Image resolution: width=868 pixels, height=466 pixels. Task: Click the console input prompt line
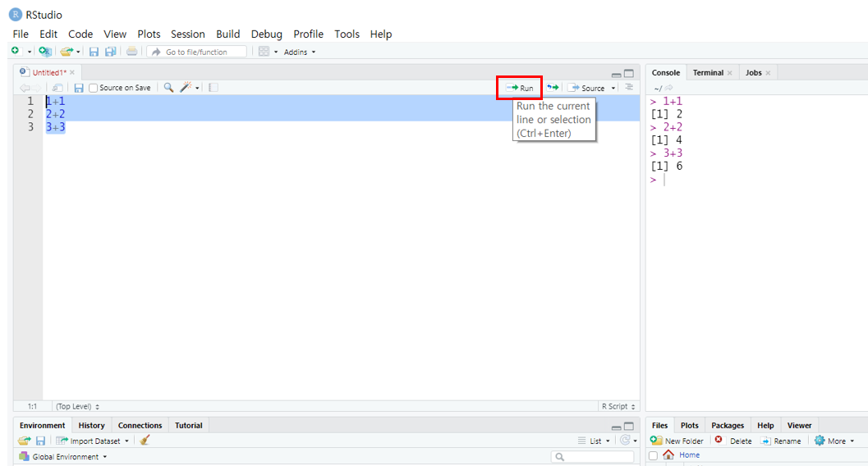click(x=756, y=180)
